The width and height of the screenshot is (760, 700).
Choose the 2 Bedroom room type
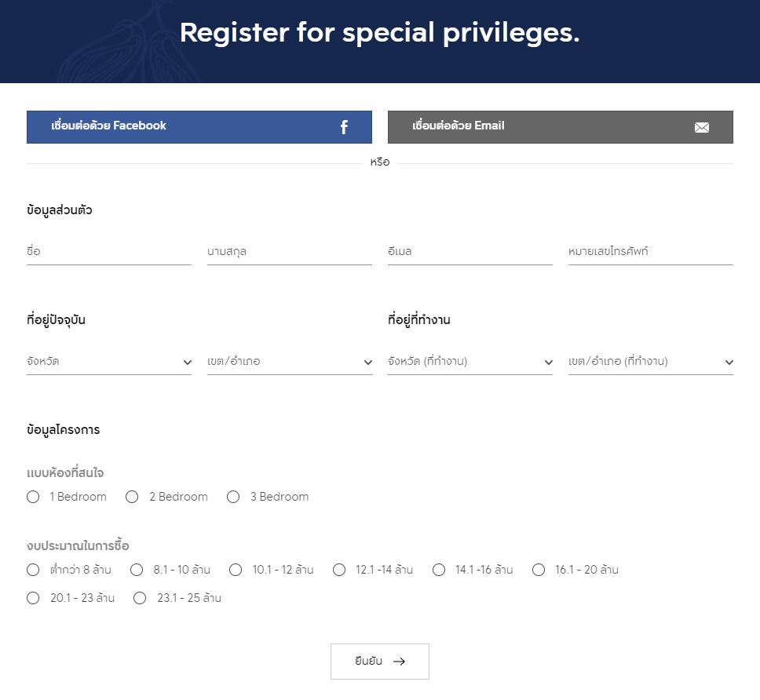[x=132, y=497]
